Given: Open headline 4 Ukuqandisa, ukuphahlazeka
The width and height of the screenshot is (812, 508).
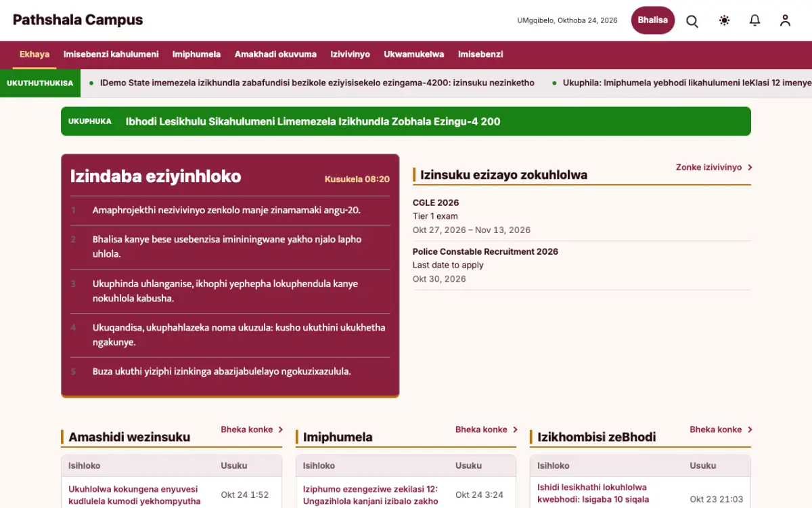Looking at the screenshot, I should coord(239,335).
